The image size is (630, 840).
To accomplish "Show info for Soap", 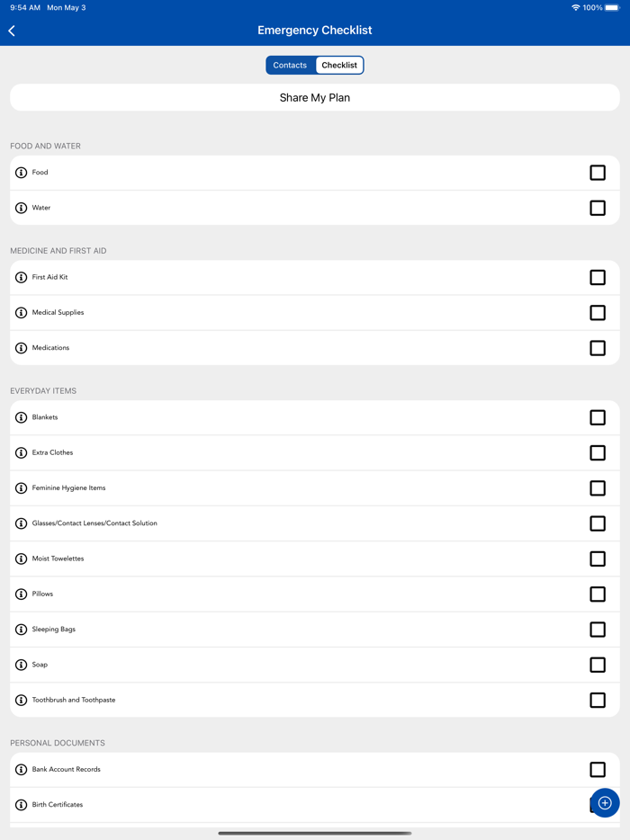I will coord(21,665).
